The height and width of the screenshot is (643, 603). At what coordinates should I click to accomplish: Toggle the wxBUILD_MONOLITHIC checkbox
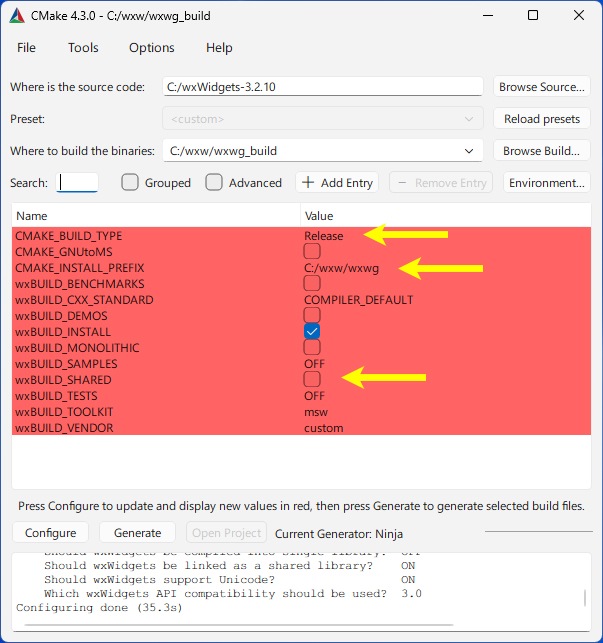[312, 347]
